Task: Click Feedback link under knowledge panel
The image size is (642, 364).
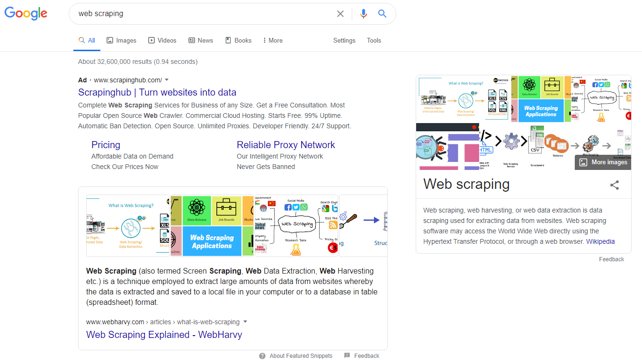Action: (612, 259)
